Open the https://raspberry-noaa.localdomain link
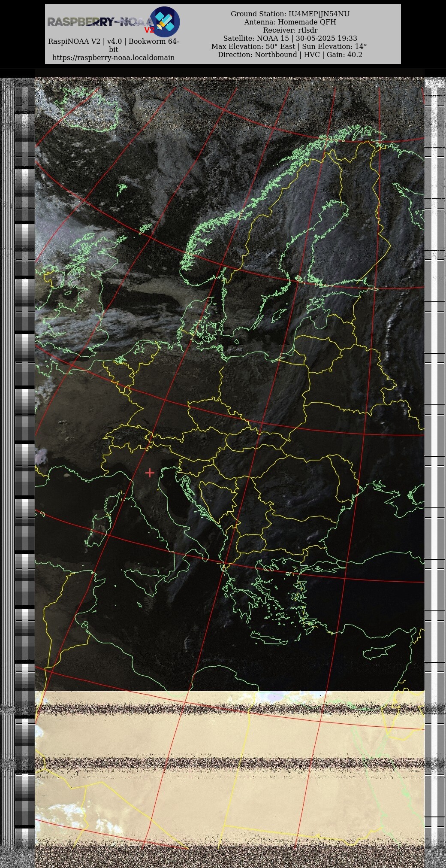The height and width of the screenshot is (868, 446). pyautogui.click(x=114, y=58)
